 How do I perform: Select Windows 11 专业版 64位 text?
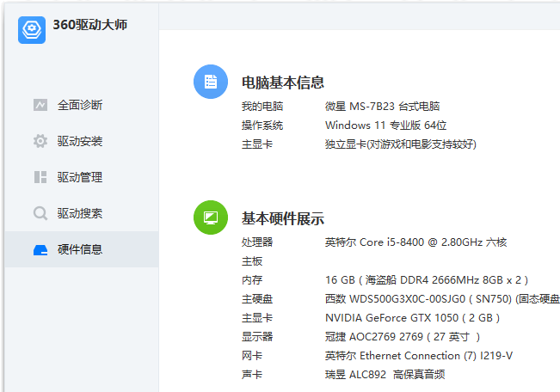tap(385, 126)
